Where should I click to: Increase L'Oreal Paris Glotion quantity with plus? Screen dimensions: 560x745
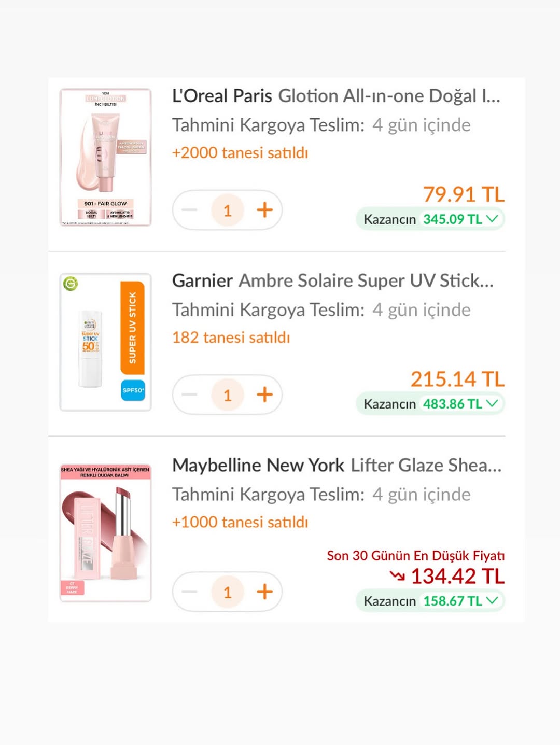[264, 210]
